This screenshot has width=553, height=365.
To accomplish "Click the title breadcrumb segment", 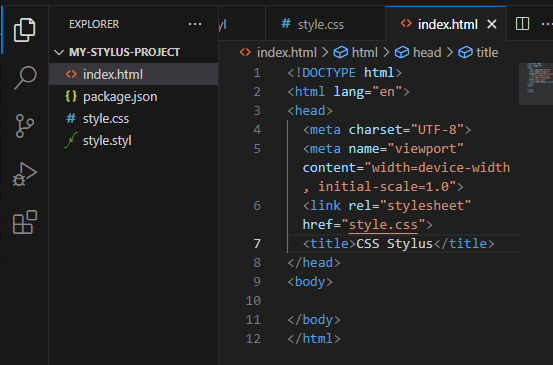I will click(478, 53).
